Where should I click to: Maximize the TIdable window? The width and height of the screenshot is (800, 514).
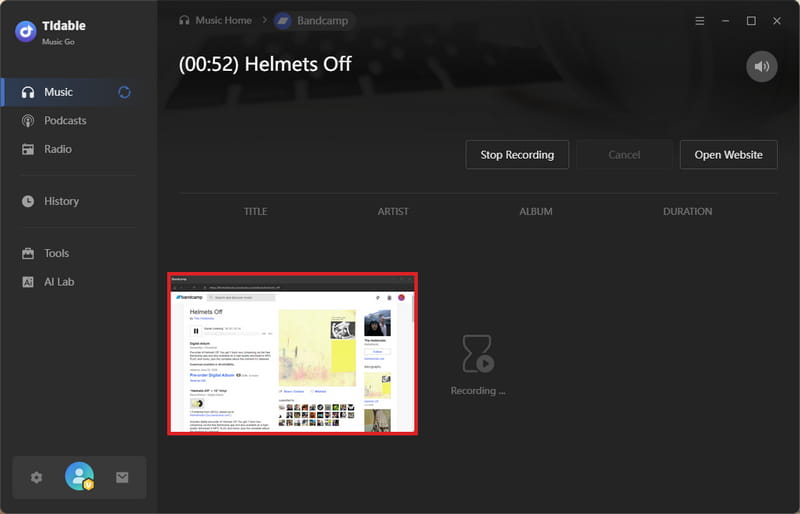point(751,21)
